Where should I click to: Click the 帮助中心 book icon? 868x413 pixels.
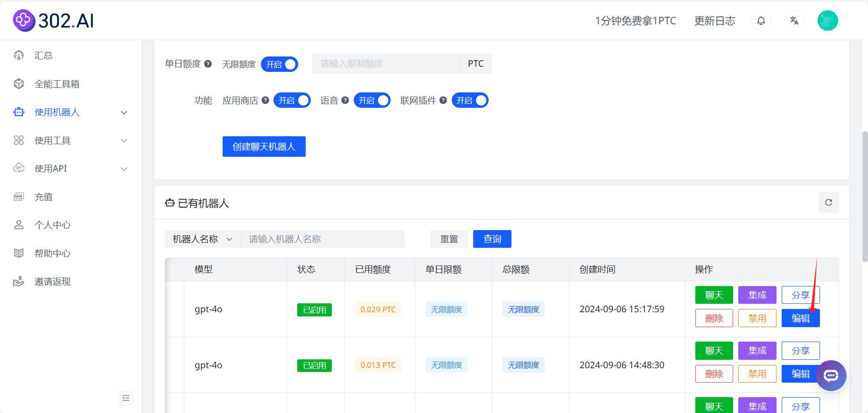(x=19, y=253)
